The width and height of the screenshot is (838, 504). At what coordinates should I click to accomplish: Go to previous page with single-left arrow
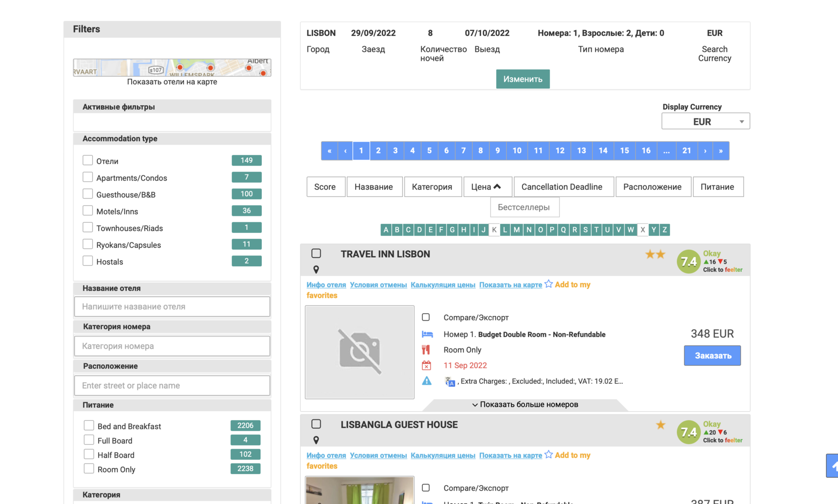coord(345,151)
